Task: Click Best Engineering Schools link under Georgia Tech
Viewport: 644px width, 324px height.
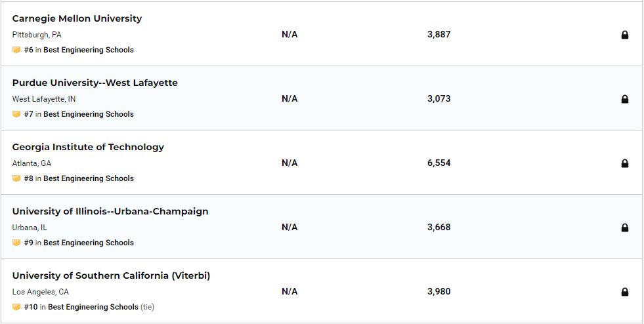Action: pos(88,178)
